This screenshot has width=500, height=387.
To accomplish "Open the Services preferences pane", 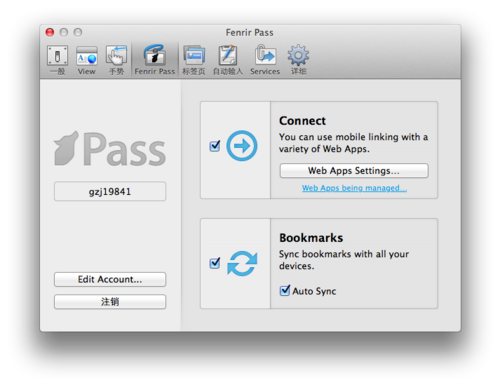I will pos(265,60).
